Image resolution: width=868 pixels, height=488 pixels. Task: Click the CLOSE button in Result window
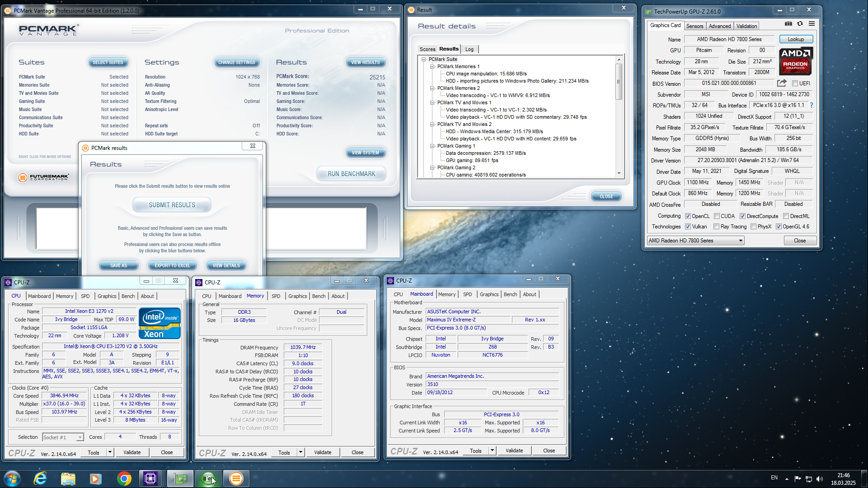pyautogui.click(x=606, y=196)
